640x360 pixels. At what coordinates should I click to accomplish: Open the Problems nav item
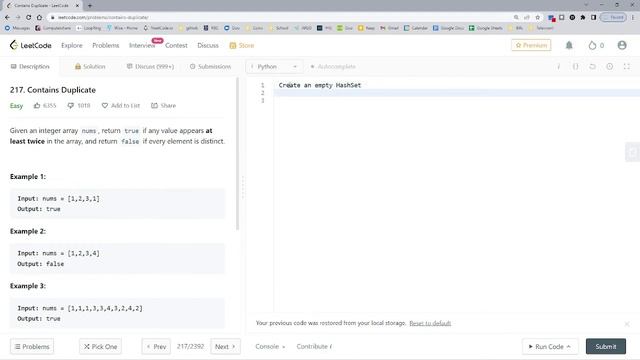point(106,45)
